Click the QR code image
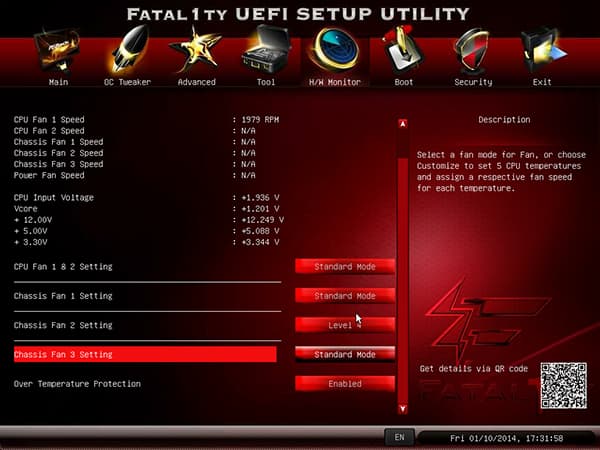 coord(564,386)
